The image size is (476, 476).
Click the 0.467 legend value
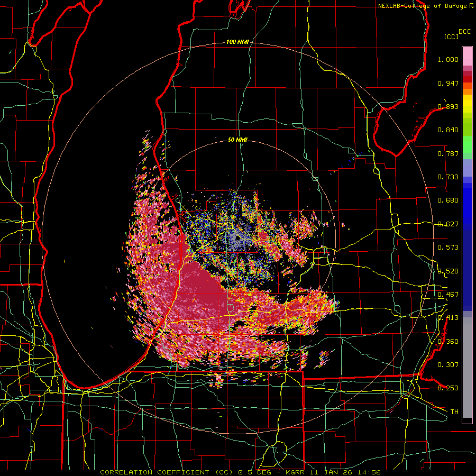(x=448, y=295)
